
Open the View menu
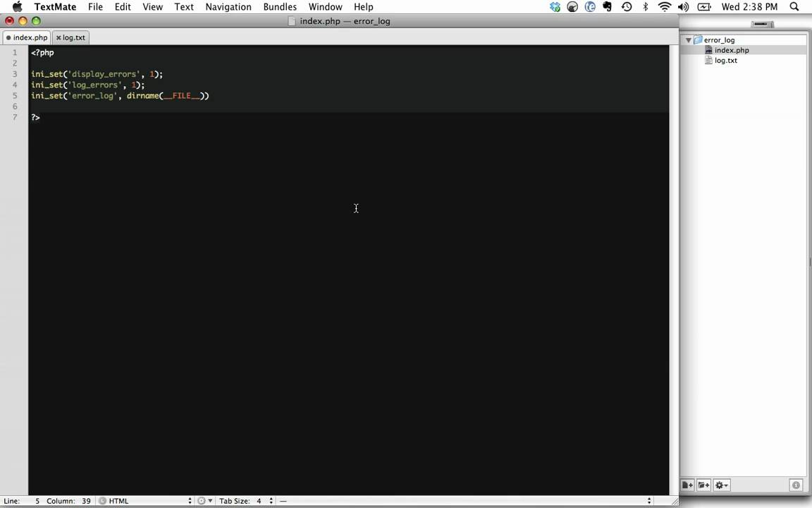153,7
